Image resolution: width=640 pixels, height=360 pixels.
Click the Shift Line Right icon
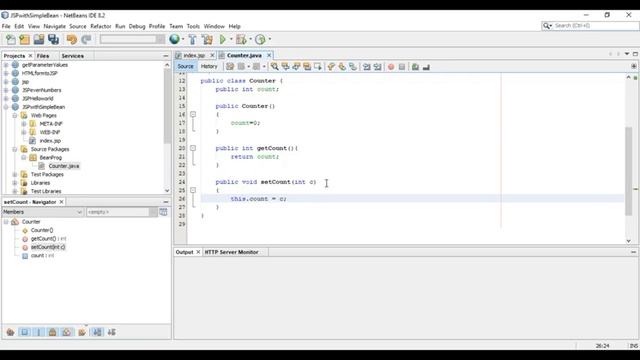(x=377, y=67)
